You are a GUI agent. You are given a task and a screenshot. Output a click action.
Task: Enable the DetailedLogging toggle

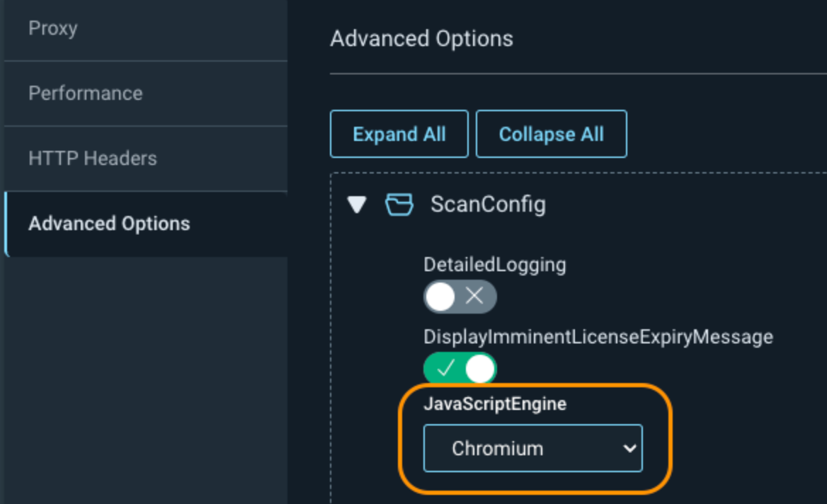[x=460, y=297]
